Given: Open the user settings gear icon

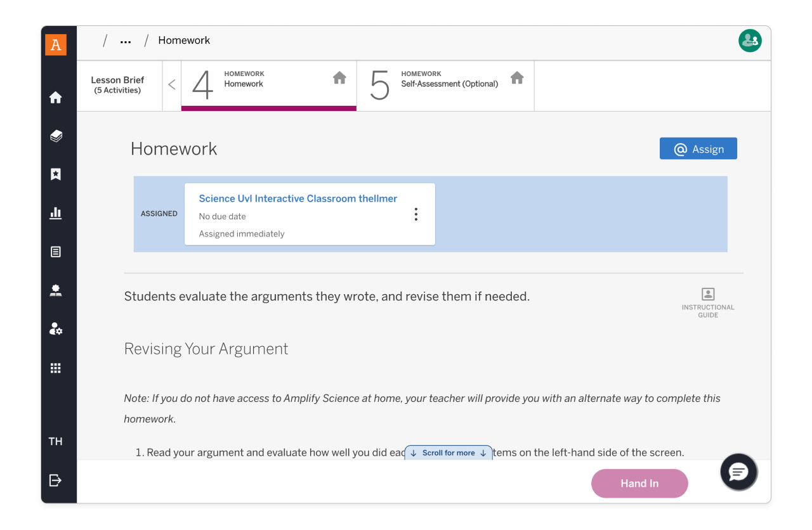Looking at the screenshot, I should [56, 329].
